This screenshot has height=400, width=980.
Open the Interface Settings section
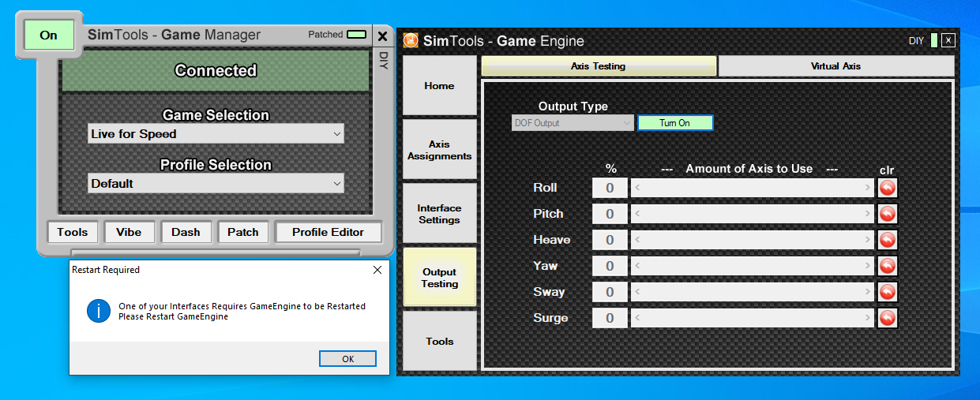click(x=440, y=214)
